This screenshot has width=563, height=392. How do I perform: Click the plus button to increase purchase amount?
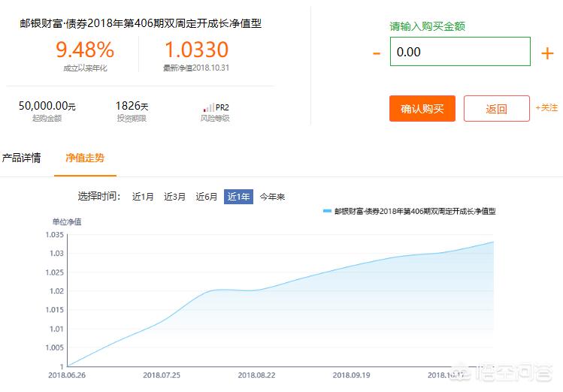tap(547, 53)
